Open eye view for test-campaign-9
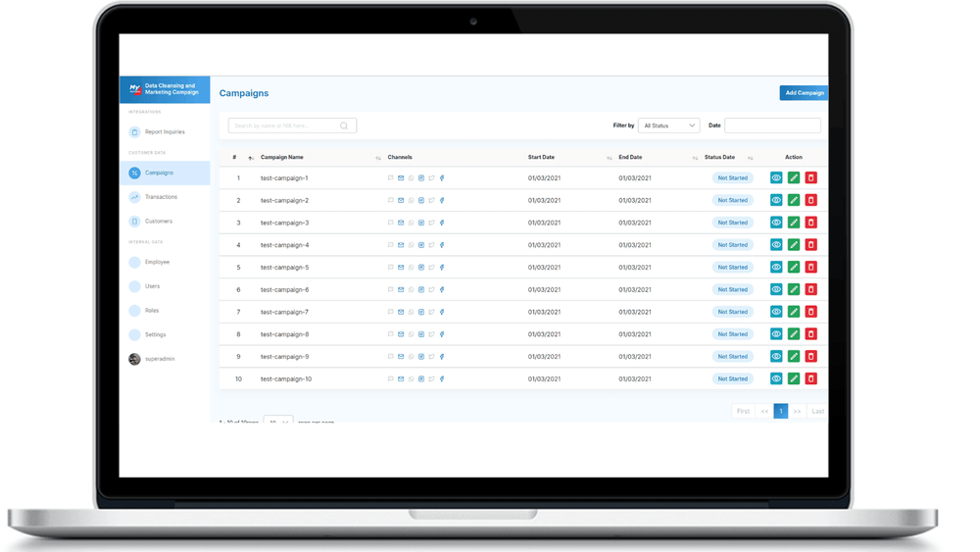Screen dimensions: 980x552 [775, 356]
